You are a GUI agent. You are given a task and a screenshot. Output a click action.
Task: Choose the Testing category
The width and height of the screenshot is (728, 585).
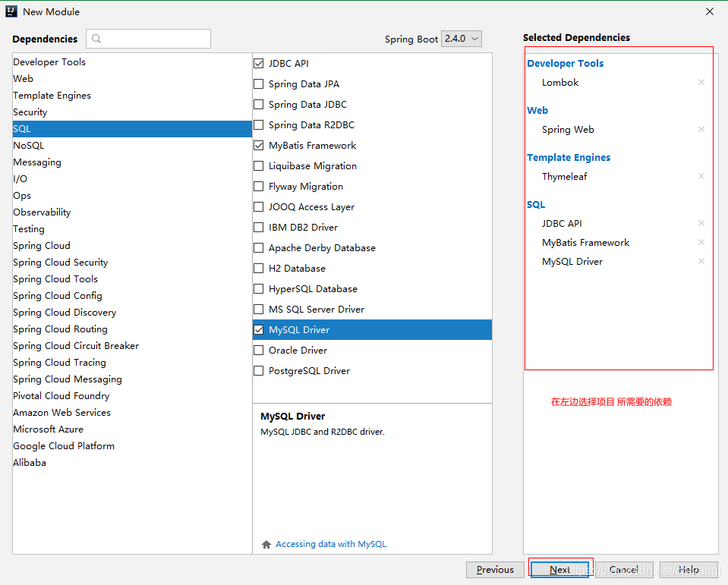tap(132, 228)
